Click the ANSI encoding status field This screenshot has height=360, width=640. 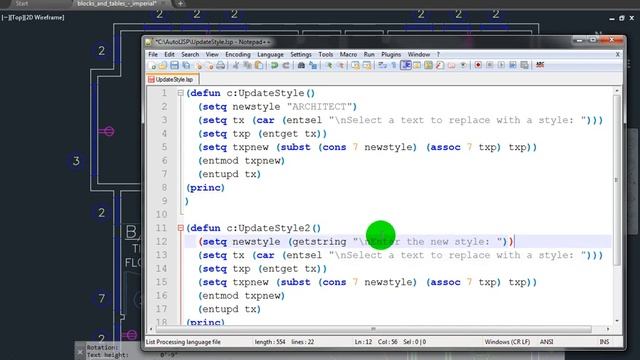click(547, 342)
